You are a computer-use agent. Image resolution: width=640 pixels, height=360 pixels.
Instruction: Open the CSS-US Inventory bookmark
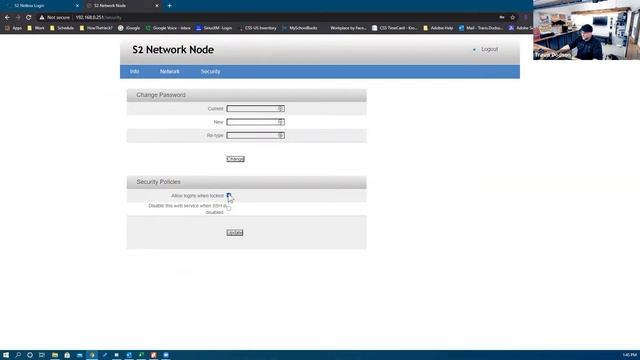pyautogui.click(x=257, y=28)
